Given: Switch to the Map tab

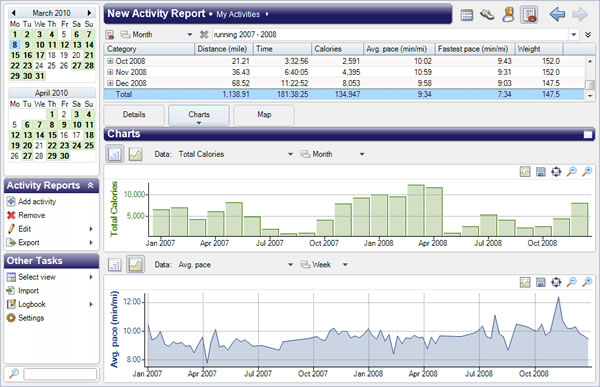Looking at the screenshot, I should click(264, 115).
